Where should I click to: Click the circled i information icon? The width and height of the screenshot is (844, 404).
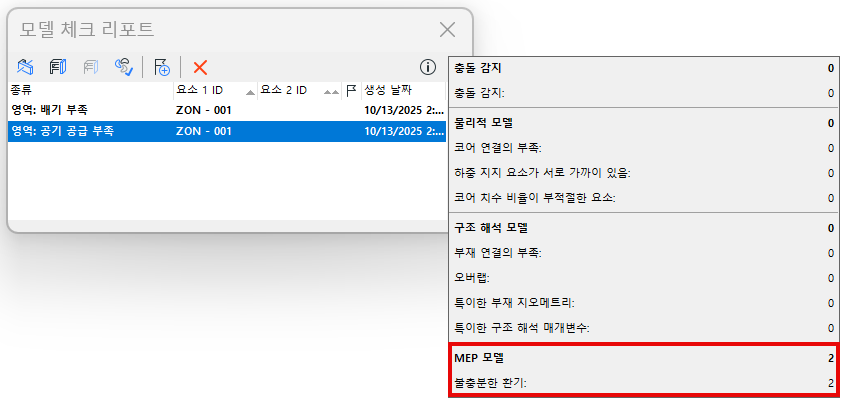click(427, 67)
